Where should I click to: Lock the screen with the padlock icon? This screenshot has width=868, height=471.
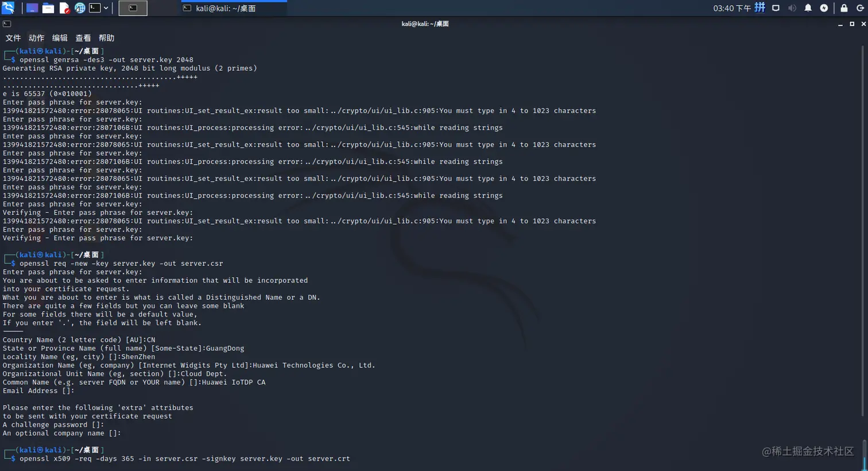click(x=844, y=8)
